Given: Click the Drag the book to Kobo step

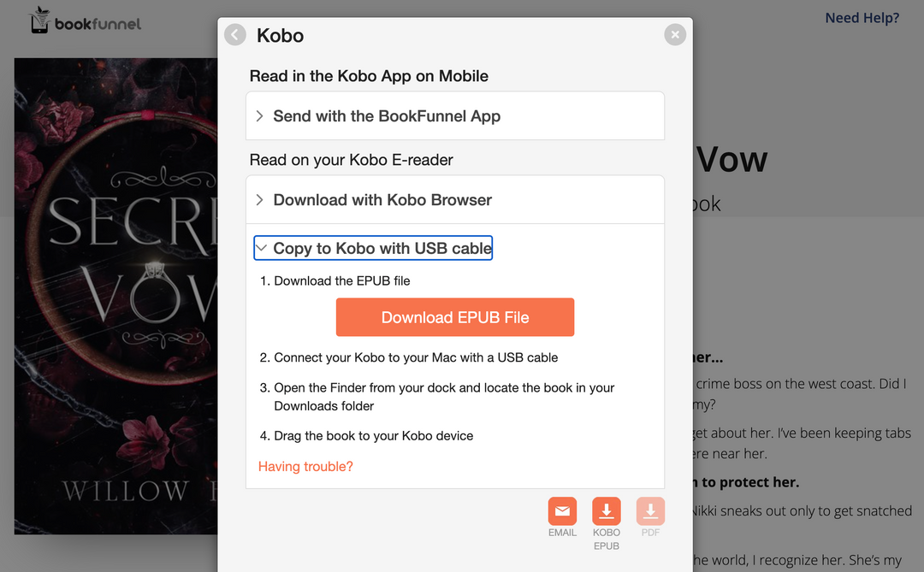Looking at the screenshot, I should tap(373, 436).
